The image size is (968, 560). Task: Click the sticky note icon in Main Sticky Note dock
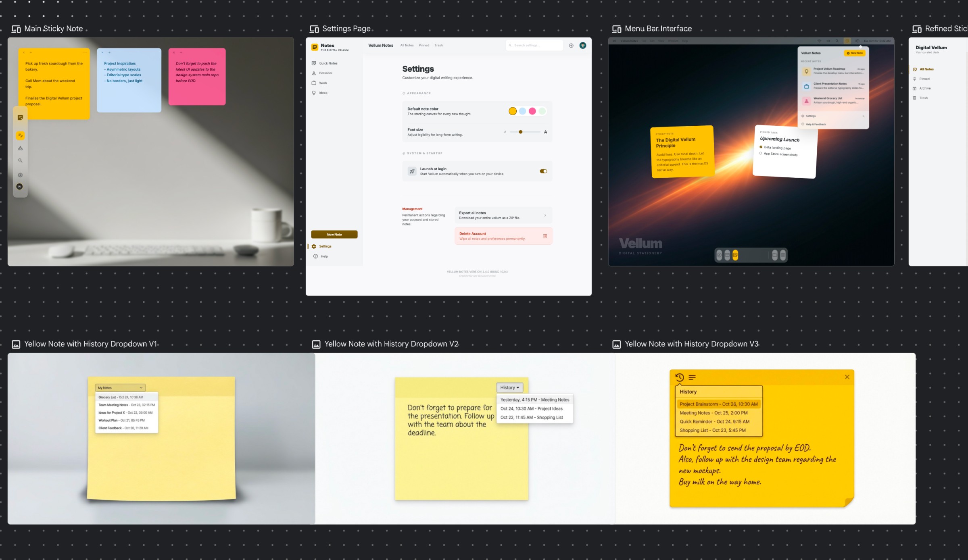[20, 117]
